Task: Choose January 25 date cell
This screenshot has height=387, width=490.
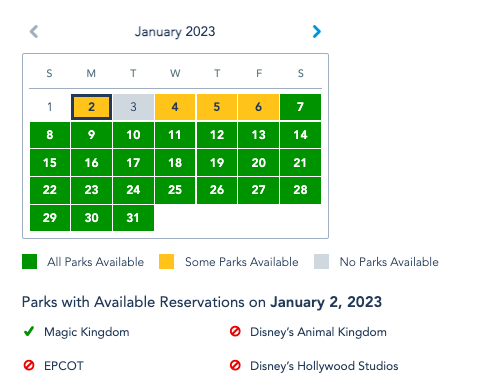Action: (x=175, y=190)
